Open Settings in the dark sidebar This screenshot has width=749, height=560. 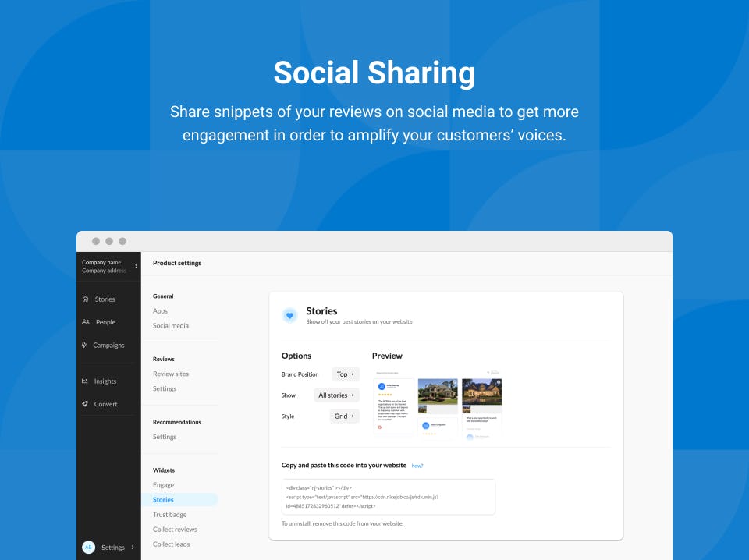tap(112, 548)
